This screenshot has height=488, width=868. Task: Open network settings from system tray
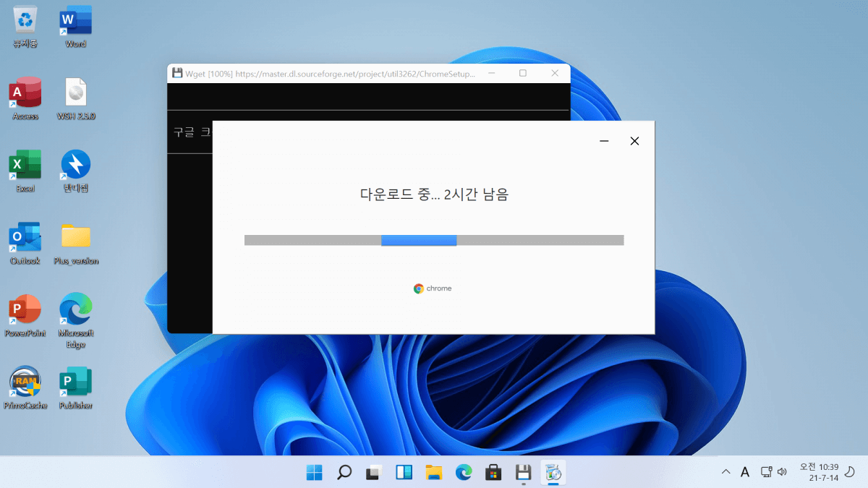coord(766,472)
